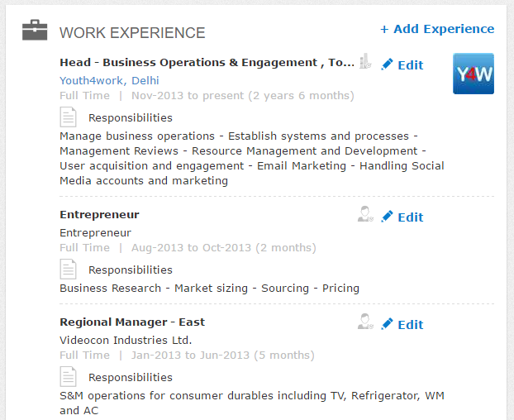Image resolution: width=514 pixels, height=420 pixels.
Task: Click the Entrepreneur job title heading
Action: (99, 214)
